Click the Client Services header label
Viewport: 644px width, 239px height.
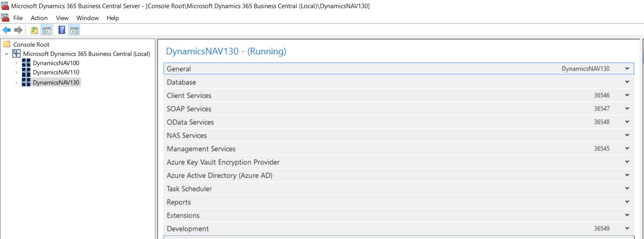tap(189, 96)
